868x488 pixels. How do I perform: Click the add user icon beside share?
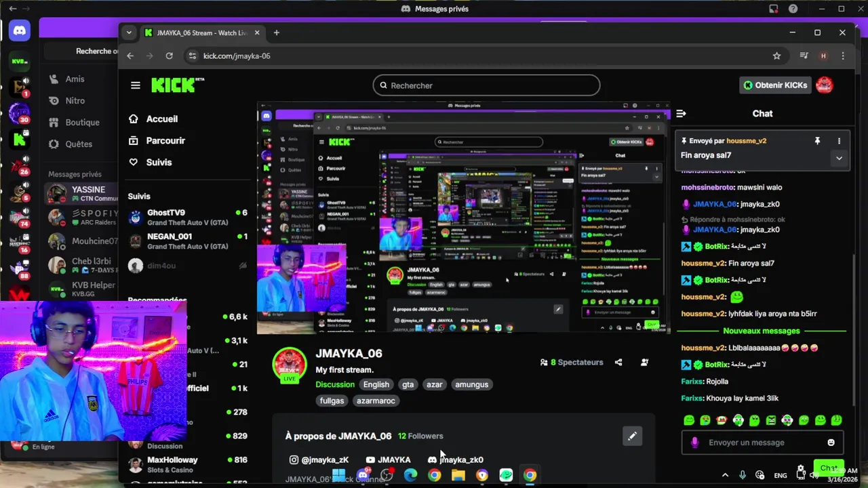pos(644,363)
